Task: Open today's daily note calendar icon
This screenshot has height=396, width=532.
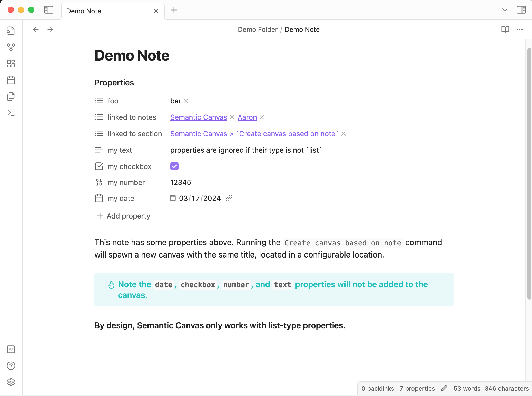Action: (x=11, y=80)
